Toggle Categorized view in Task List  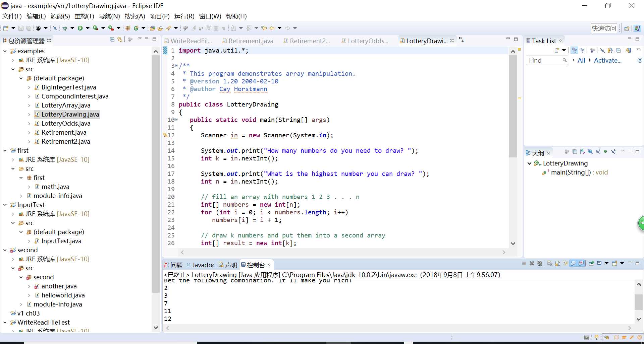tap(575, 50)
